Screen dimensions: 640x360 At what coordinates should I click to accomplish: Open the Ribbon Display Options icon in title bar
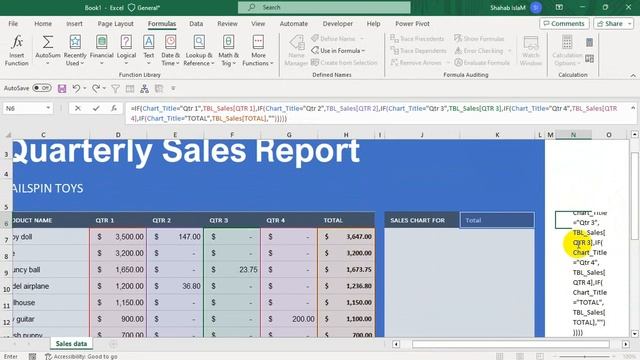pyautogui.click(x=559, y=7)
